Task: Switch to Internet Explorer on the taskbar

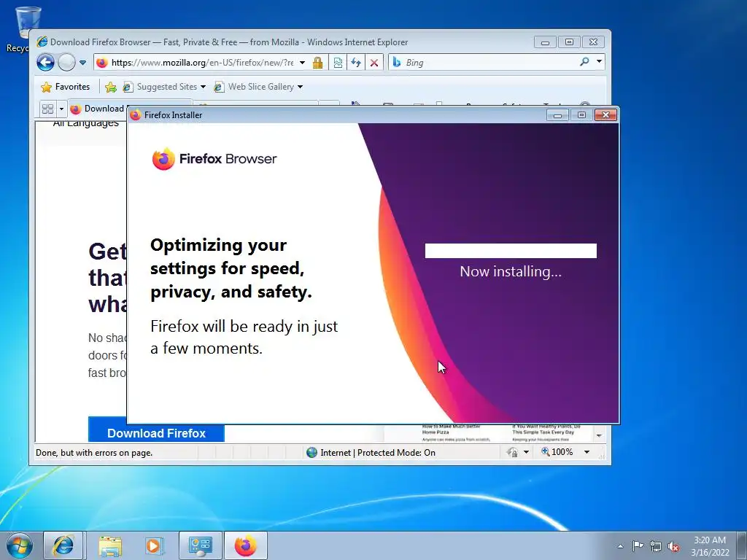Action: coord(63,545)
